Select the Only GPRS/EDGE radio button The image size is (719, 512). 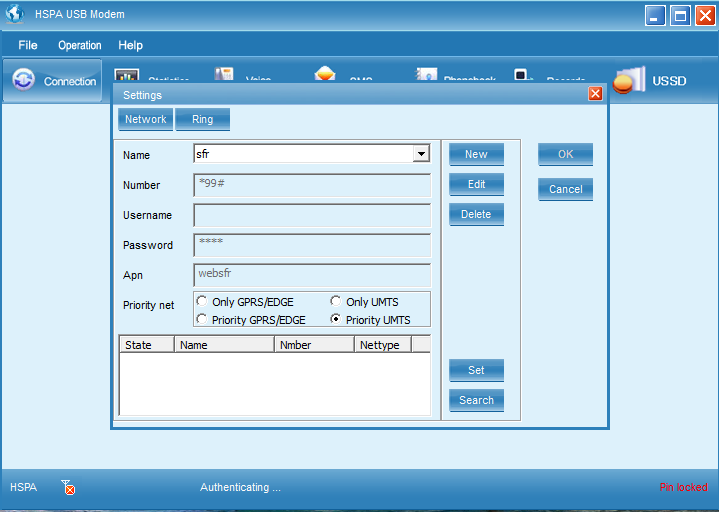click(x=203, y=301)
